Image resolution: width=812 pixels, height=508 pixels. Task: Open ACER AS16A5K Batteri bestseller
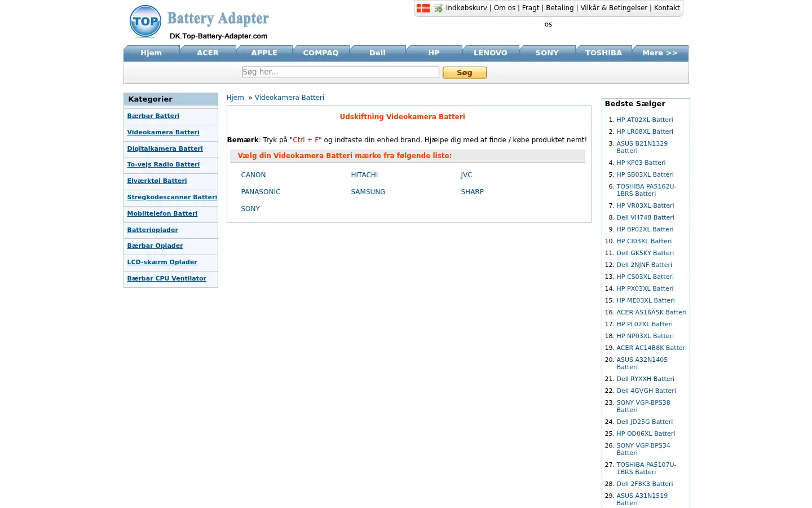651,313
